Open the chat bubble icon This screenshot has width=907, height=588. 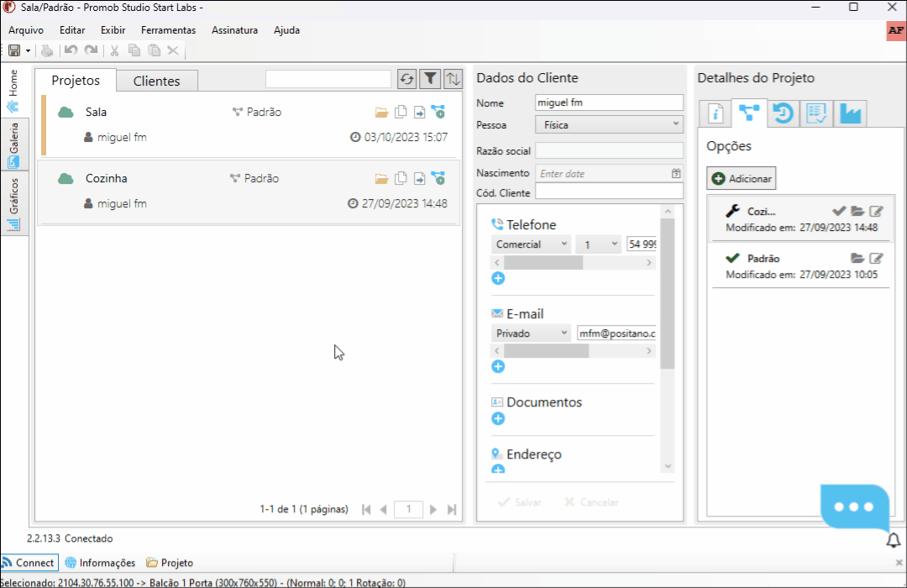[x=854, y=507]
